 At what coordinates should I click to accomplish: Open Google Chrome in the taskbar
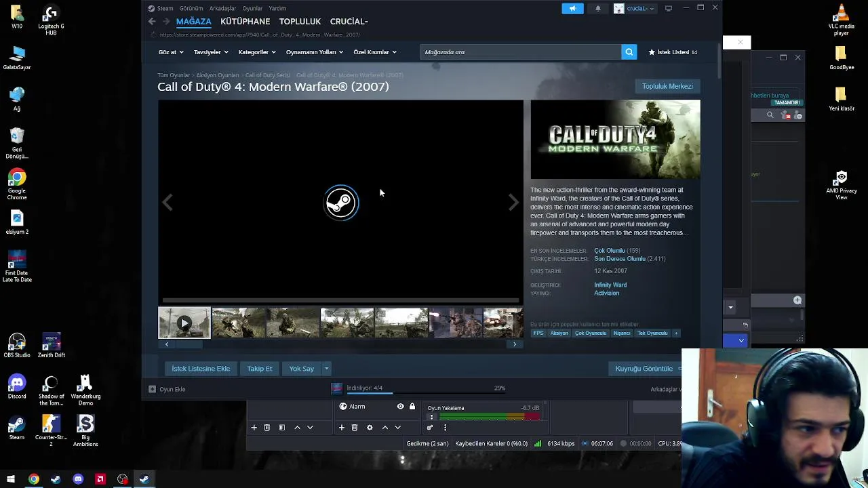(33, 479)
